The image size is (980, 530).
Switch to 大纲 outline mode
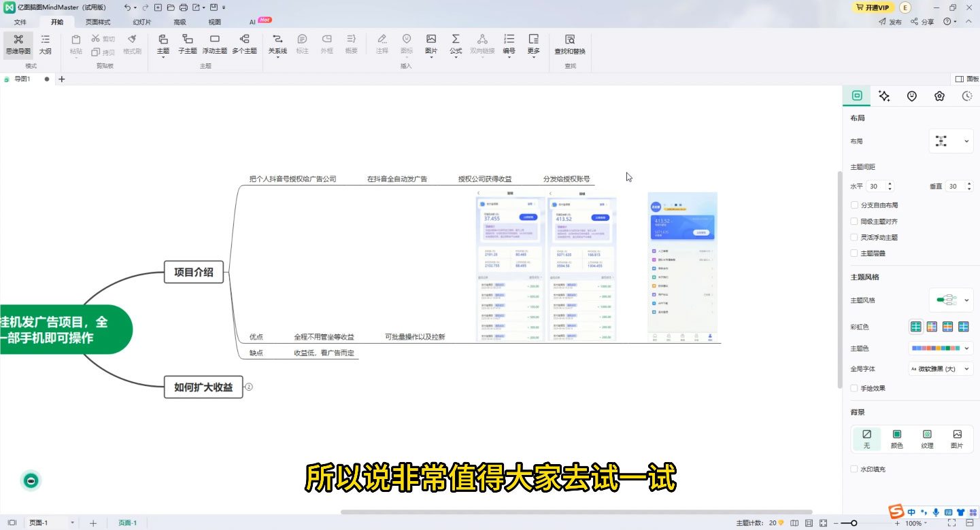point(45,43)
